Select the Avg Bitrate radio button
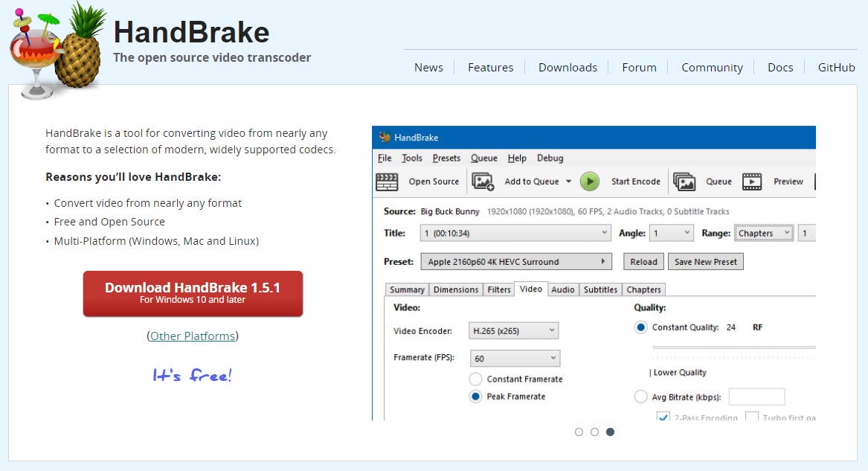868x471 pixels. tap(640, 397)
